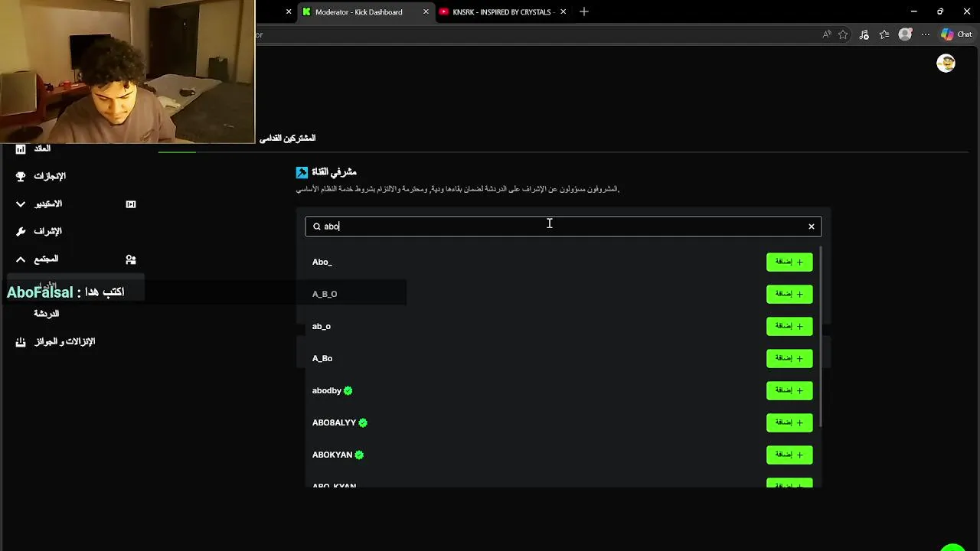Viewport: 980px width, 551px height.
Task: Add user A_B_O as moderator
Action: 789,294
